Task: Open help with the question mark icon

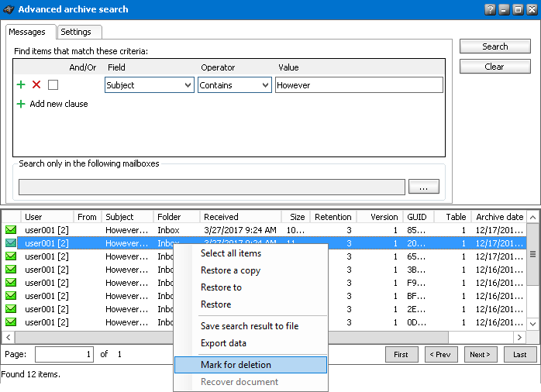Action: 490,9
